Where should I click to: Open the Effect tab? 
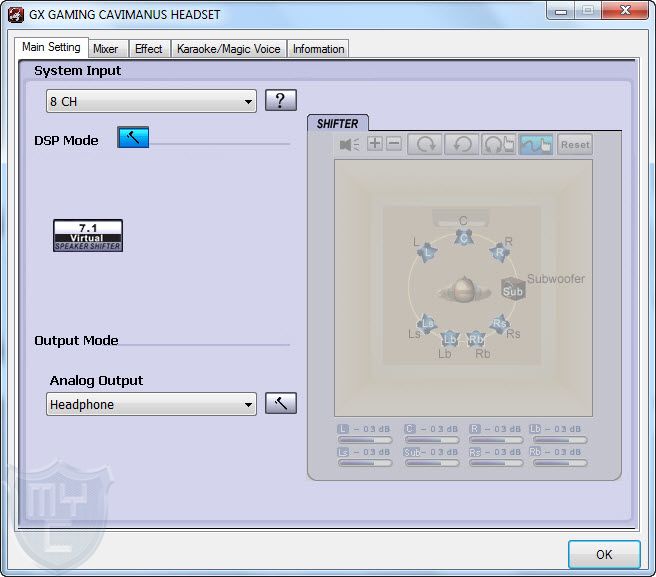(x=149, y=49)
